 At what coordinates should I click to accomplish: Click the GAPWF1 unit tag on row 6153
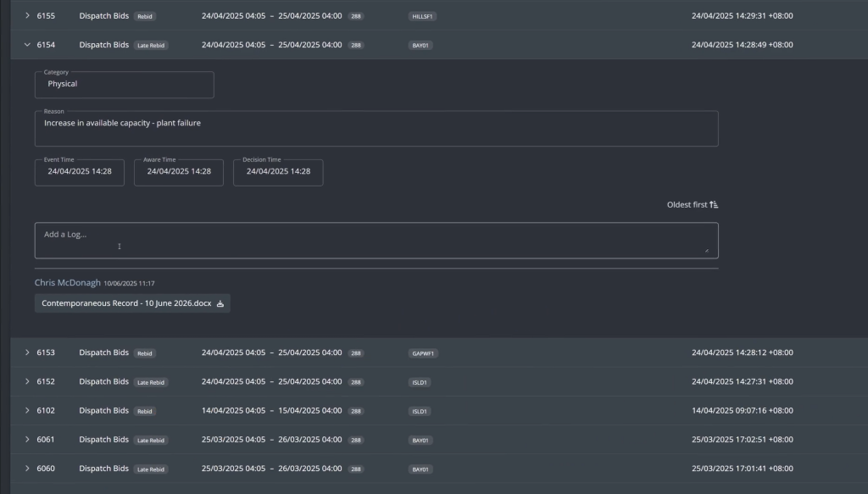click(x=423, y=353)
